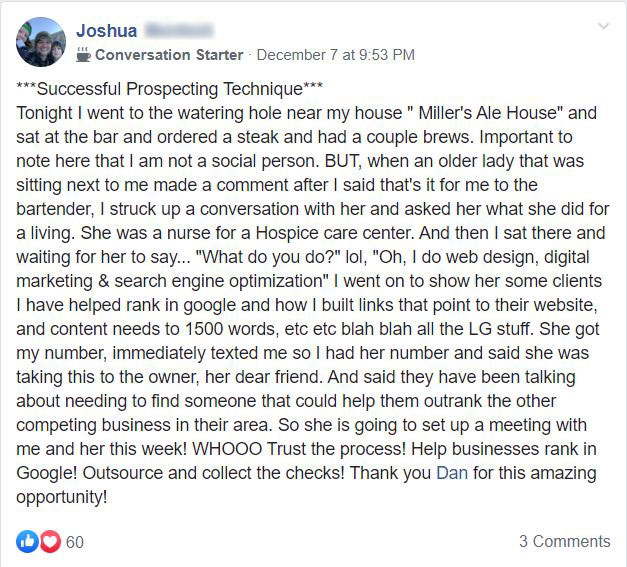View who reacted via the 60 count
The image size is (627, 567).
point(75,542)
